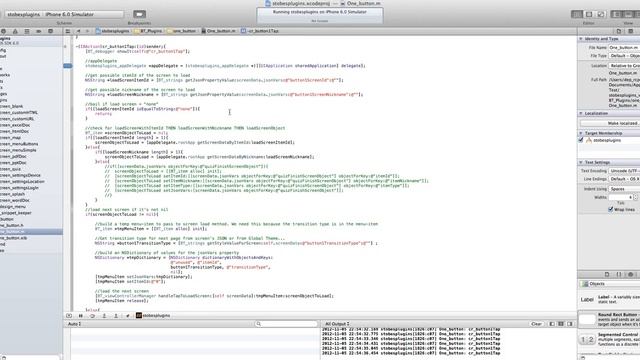
Task: Open the Indent Using Spaces dropdown
Action: coord(624,189)
